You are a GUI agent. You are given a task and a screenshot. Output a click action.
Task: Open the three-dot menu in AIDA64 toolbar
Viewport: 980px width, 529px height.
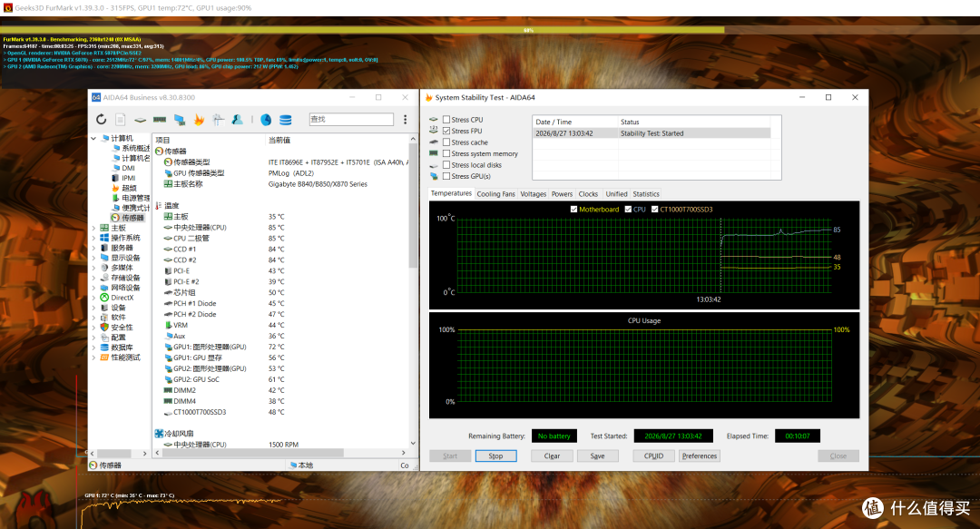405,120
